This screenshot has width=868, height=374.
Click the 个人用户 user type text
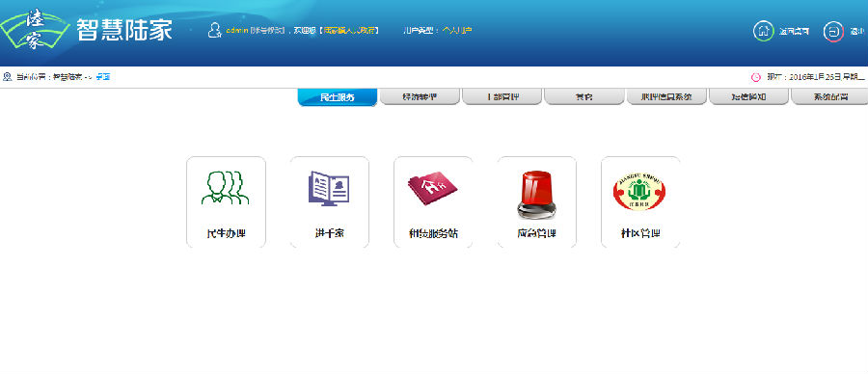pos(457,31)
